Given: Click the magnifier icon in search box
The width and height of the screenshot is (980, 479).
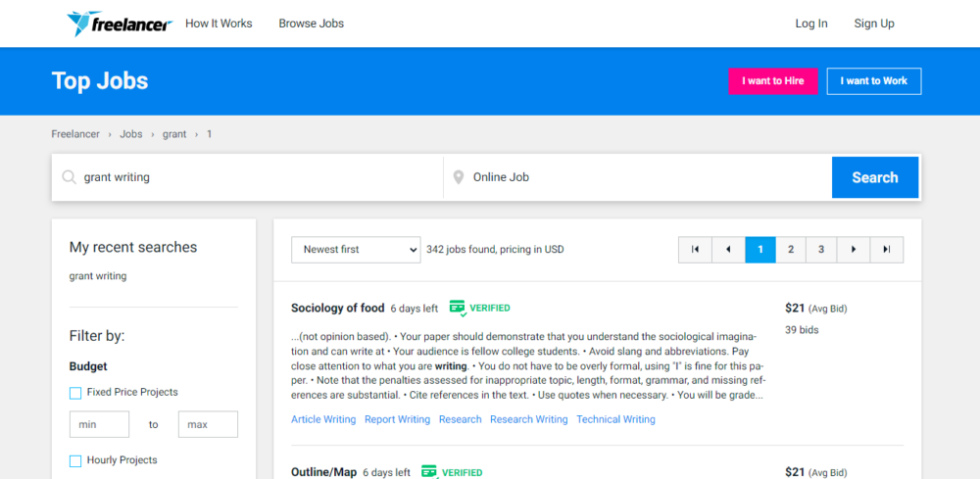Looking at the screenshot, I should [x=70, y=177].
